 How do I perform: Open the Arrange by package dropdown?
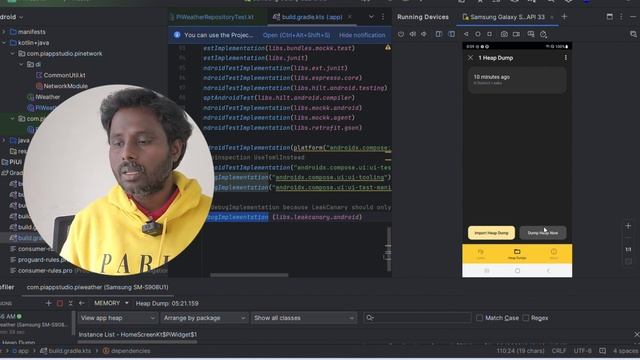point(204,318)
